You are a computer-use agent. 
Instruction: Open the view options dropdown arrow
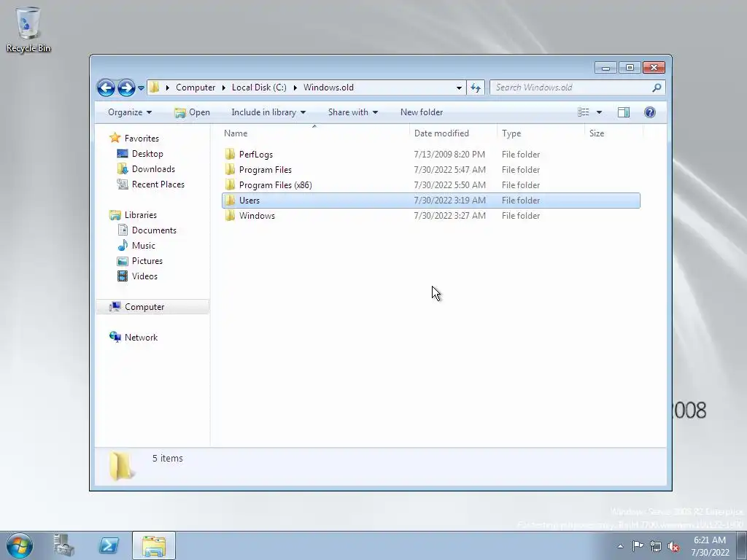tap(600, 112)
